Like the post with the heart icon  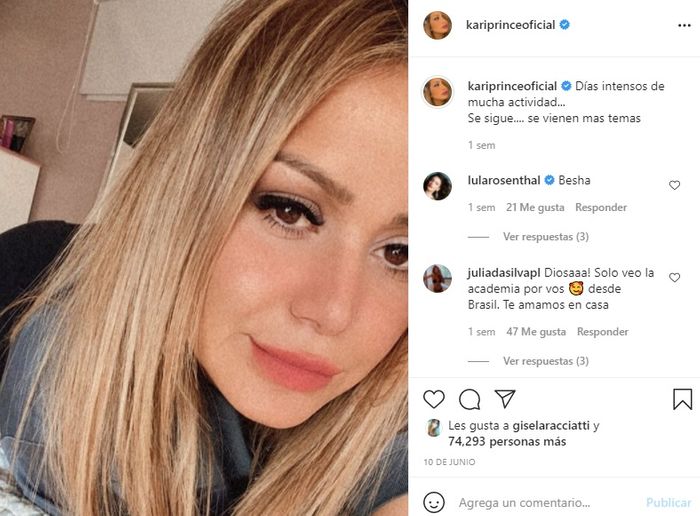(433, 399)
